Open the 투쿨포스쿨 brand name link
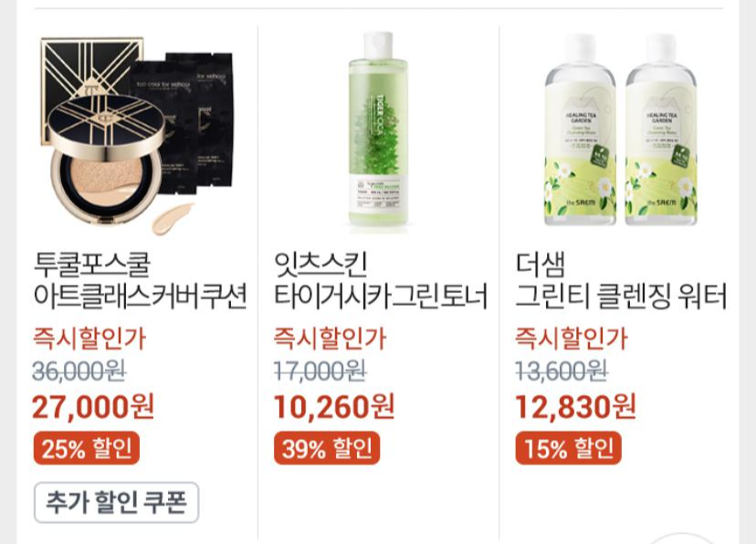This screenshot has height=544, width=756. click(x=91, y=264)
